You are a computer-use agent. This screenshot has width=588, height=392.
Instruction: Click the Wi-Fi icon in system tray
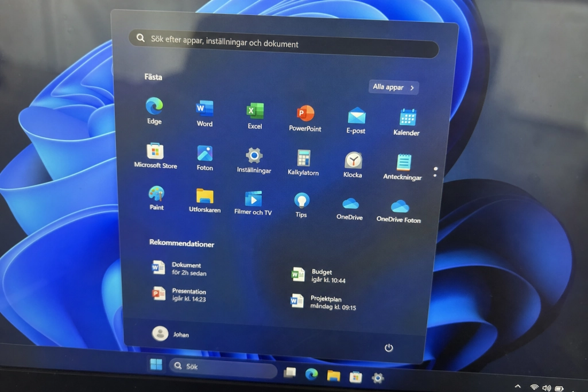(x=535, y=387)
